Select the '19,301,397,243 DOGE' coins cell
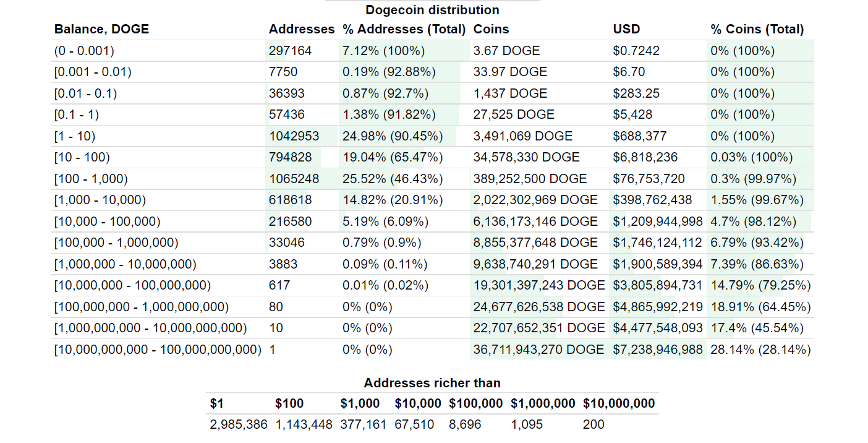868x443 pixels. (540, 285)
